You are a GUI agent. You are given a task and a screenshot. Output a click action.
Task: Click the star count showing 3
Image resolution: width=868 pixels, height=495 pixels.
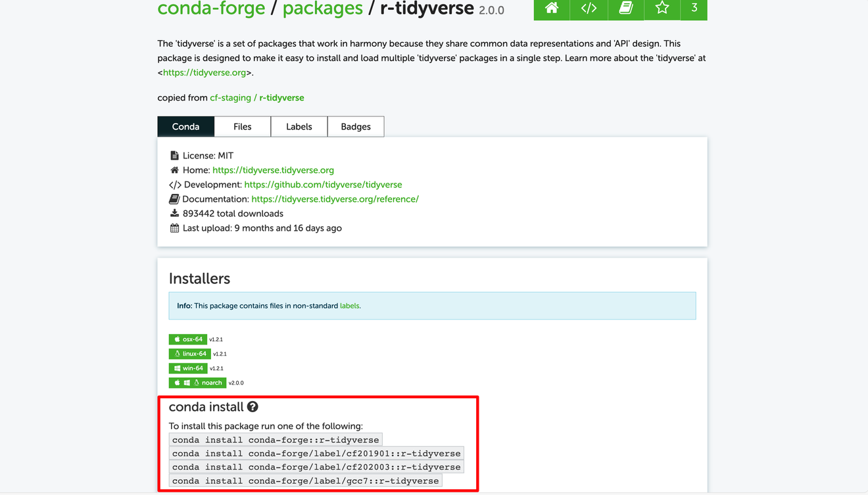click(694, 9)
